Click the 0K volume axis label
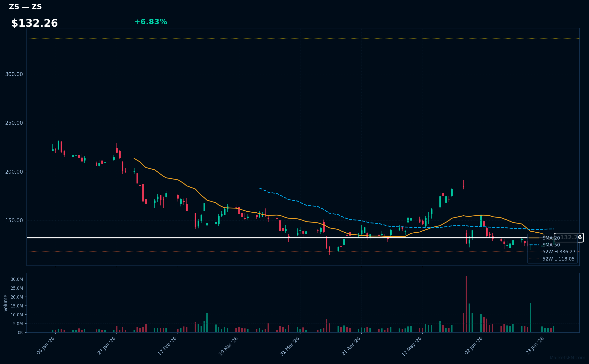 [x=20, y=333]
